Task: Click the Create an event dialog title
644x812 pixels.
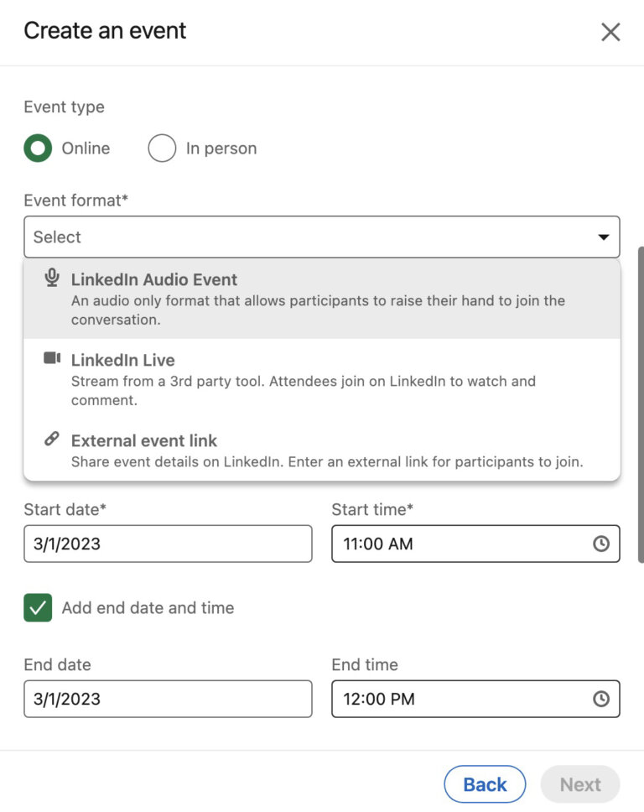Action: 105,31
